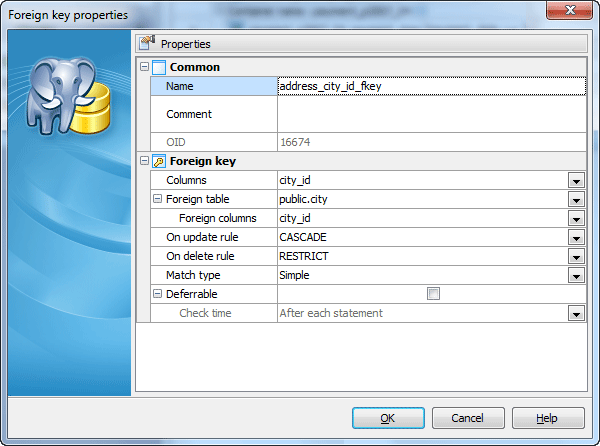Image resolution: width=600 pixels, height=446 pixels.
Task: Open the Columns dropdown
Action: (576, 180)
